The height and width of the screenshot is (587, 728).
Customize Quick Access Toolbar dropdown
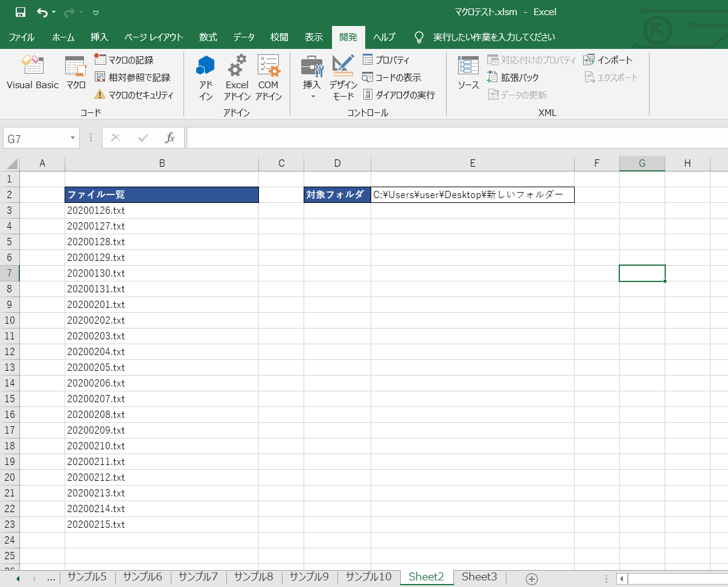tap(96, 12)
